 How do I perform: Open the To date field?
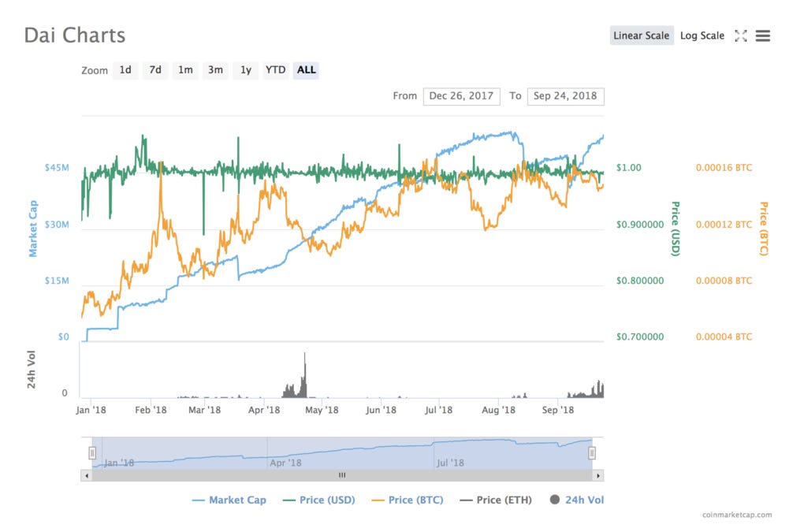[565, 96]
